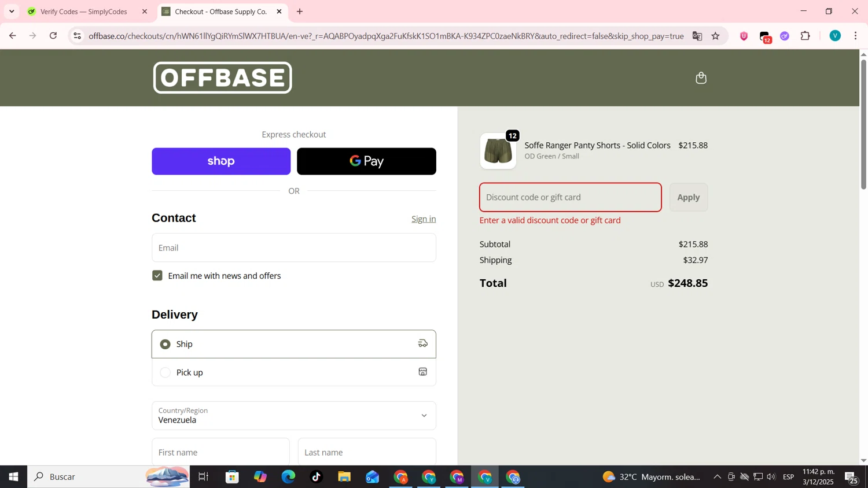Click the Pick up store icon

pyautogui.click(x=423, y=372)
